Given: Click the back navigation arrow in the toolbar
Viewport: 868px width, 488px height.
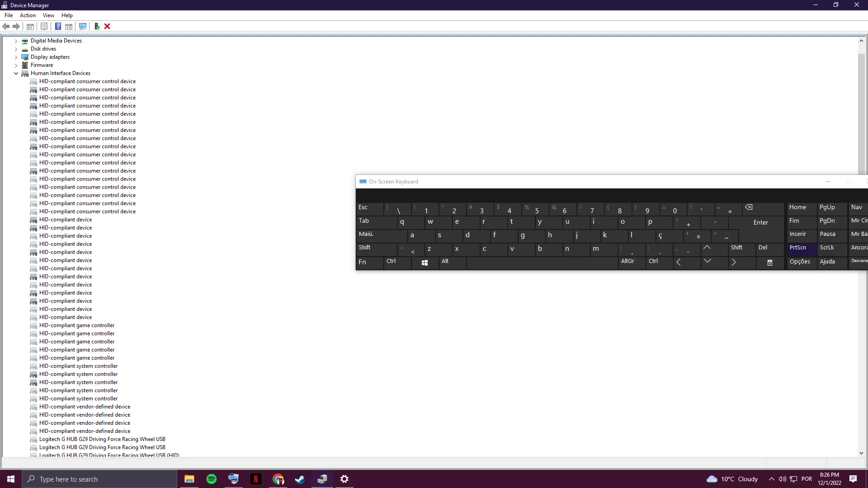Looking at the screenshot, I should (6, 27).
